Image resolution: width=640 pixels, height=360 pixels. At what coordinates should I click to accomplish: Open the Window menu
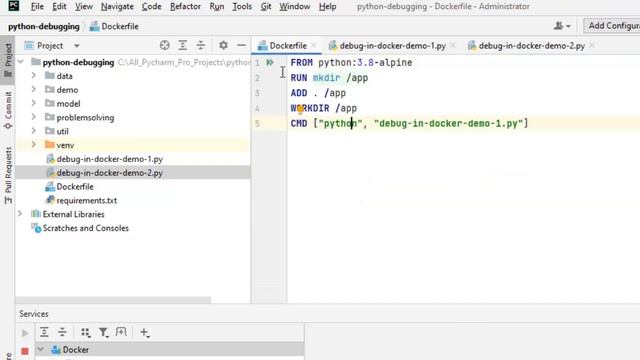pos(295,7)
